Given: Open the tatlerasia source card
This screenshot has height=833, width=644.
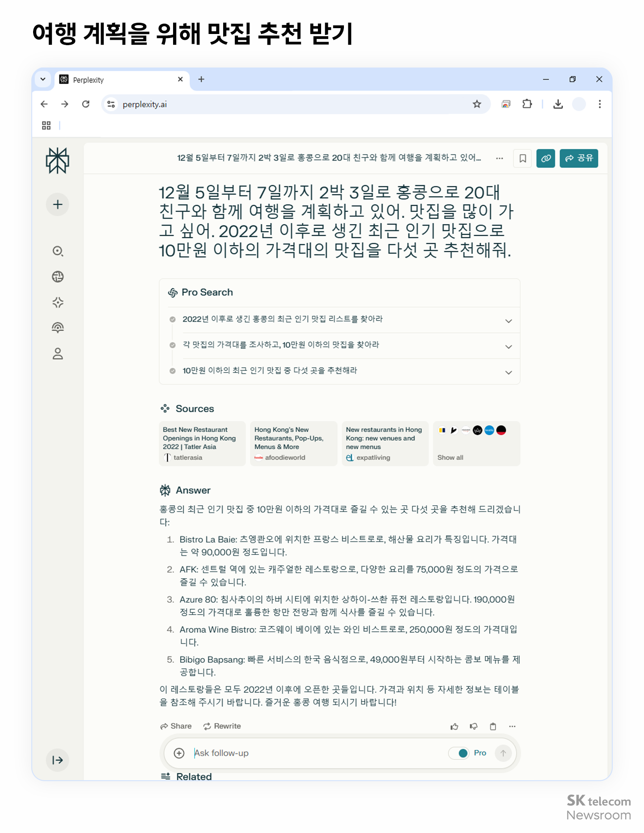Looking at the screenshot, I should click(x=202, y=444).
